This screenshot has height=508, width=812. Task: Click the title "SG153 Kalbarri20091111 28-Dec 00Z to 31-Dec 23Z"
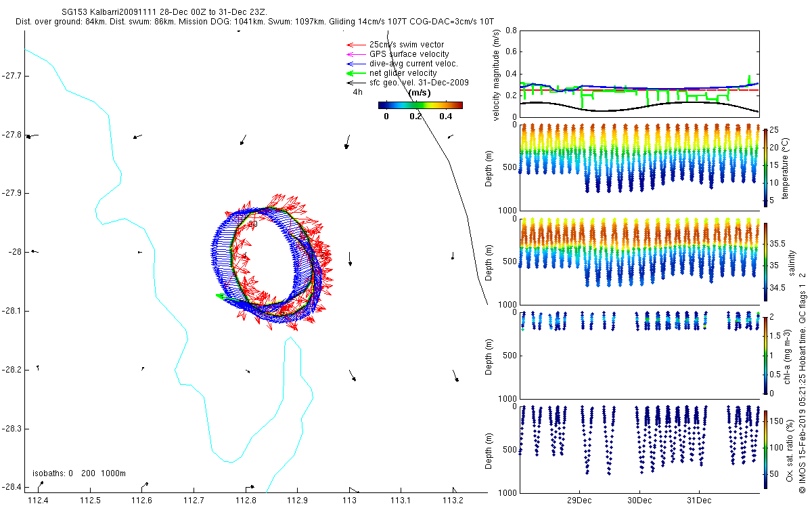165,12
